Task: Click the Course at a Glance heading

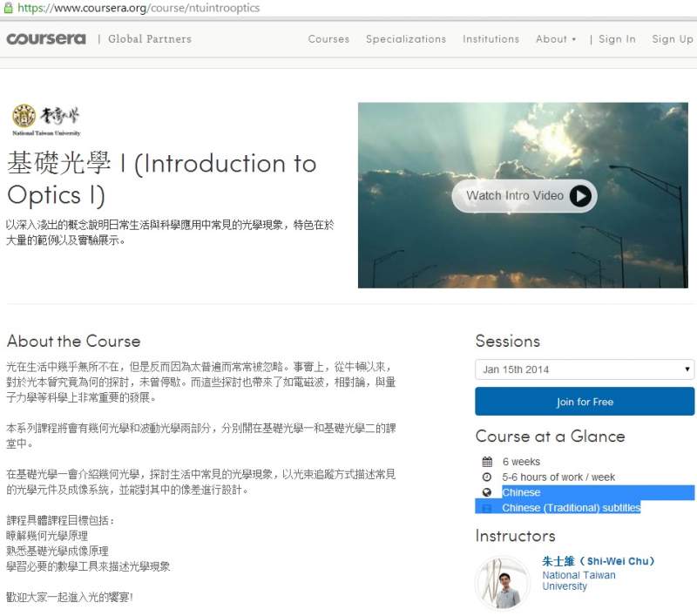Action: click(x=551, y=436)
